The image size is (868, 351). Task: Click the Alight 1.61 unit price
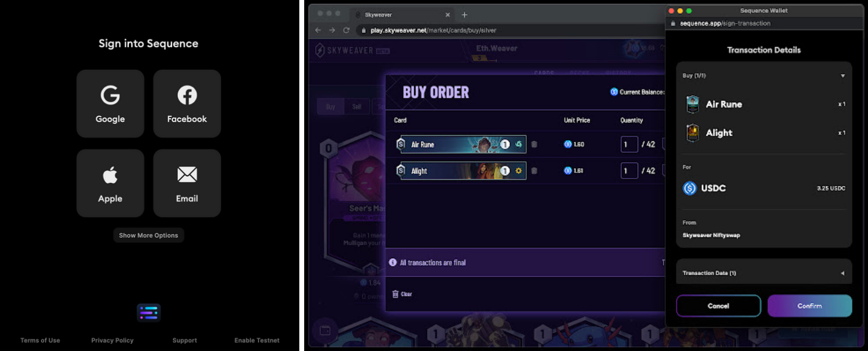coord(574,171)
